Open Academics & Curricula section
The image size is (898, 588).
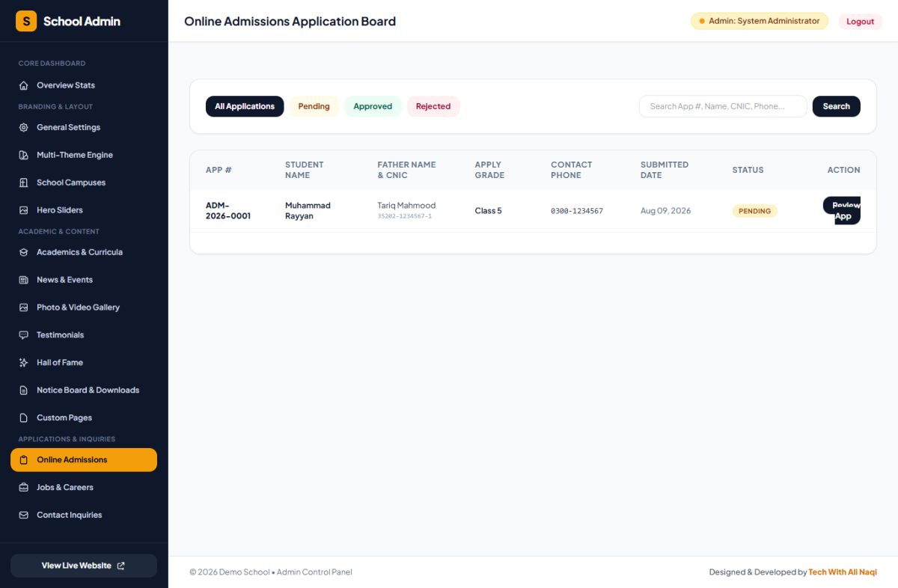[84, 252]
